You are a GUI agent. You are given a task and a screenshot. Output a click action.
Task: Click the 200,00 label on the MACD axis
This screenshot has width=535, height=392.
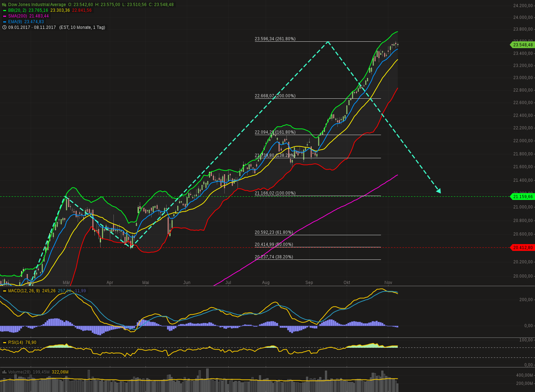click(526, 300)
